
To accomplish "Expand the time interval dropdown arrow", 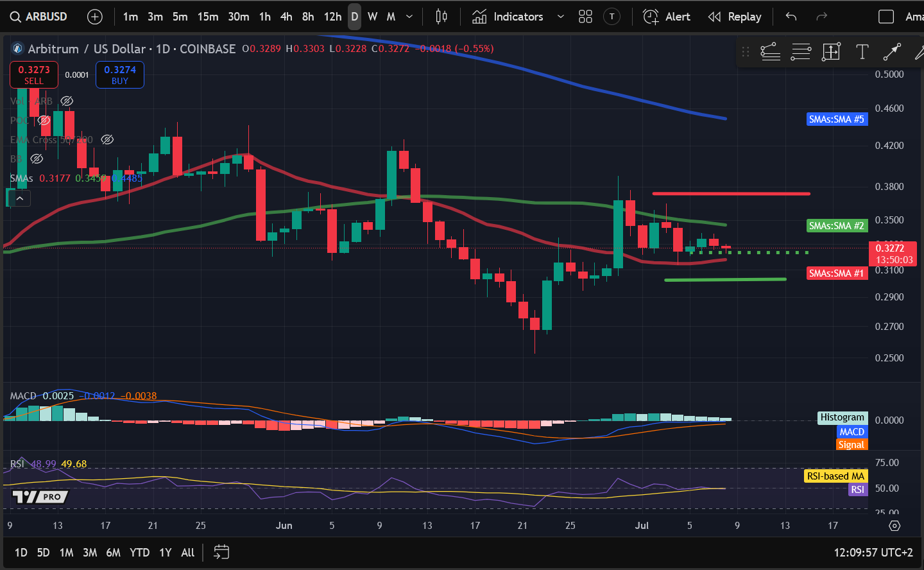I will 409,17.
